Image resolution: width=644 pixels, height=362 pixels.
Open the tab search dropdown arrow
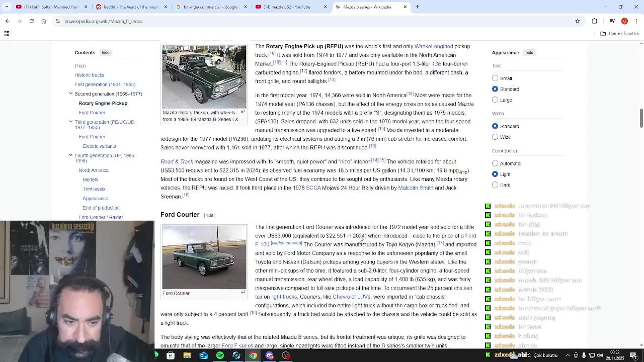[x=6, y=7]
